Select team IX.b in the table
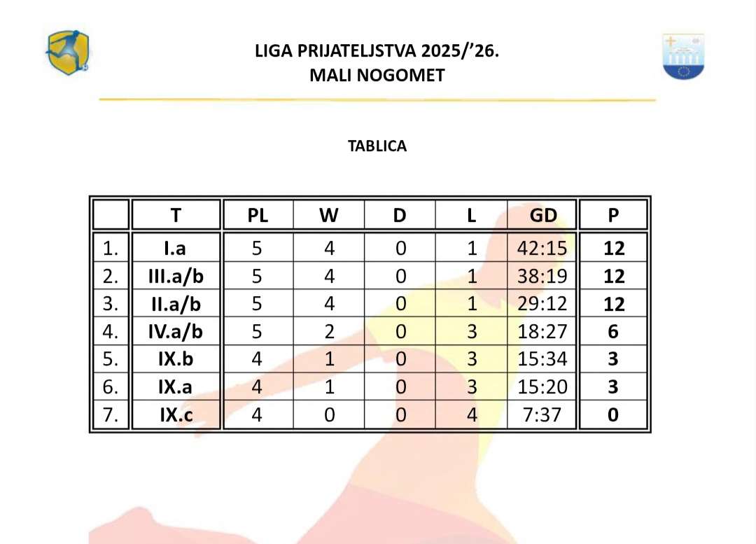Viewport: 756px width, 544px height. point(175,359)
